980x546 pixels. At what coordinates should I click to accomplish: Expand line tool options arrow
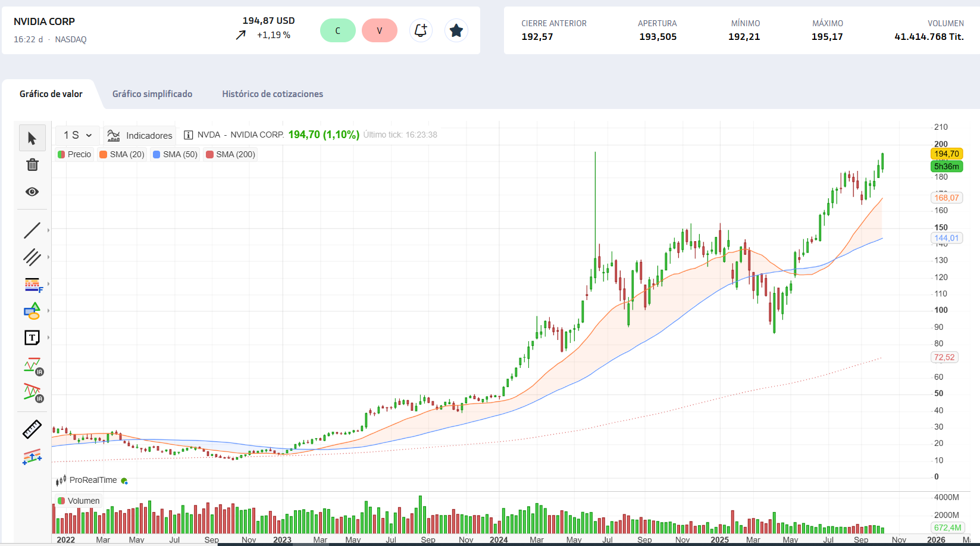(48, 230)
